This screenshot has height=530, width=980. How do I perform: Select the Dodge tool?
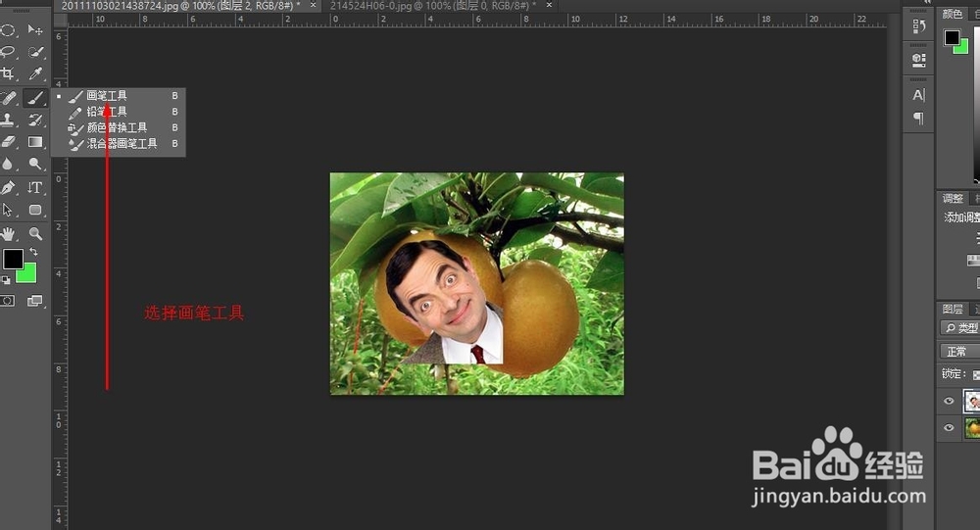[35, 164]
